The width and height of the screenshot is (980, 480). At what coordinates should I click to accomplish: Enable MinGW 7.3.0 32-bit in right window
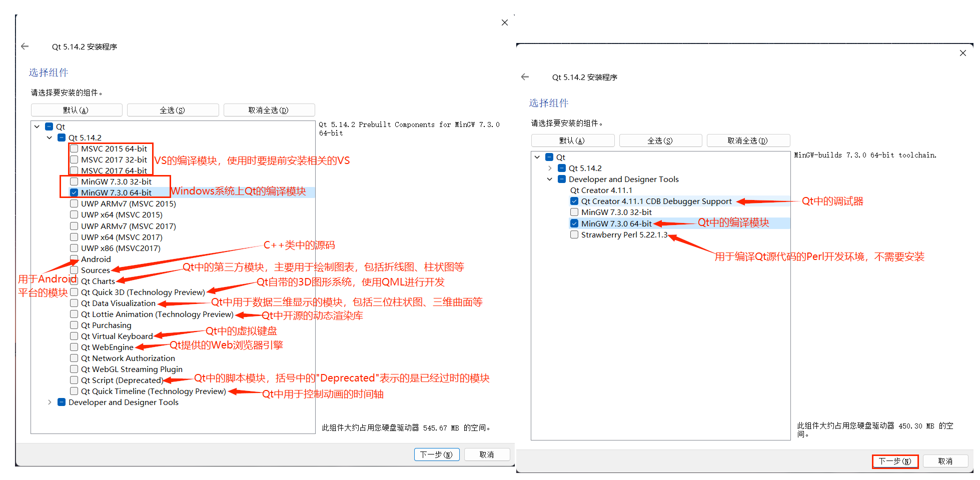[x=574, y=212]
